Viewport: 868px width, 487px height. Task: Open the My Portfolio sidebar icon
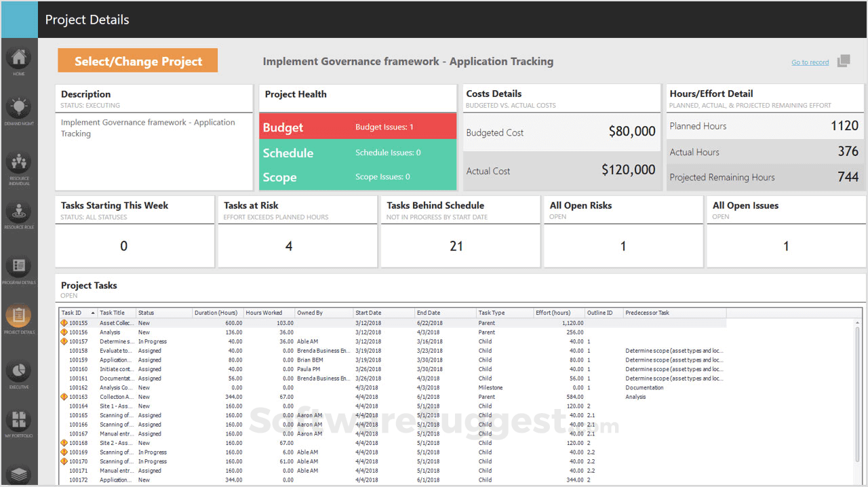19,421
